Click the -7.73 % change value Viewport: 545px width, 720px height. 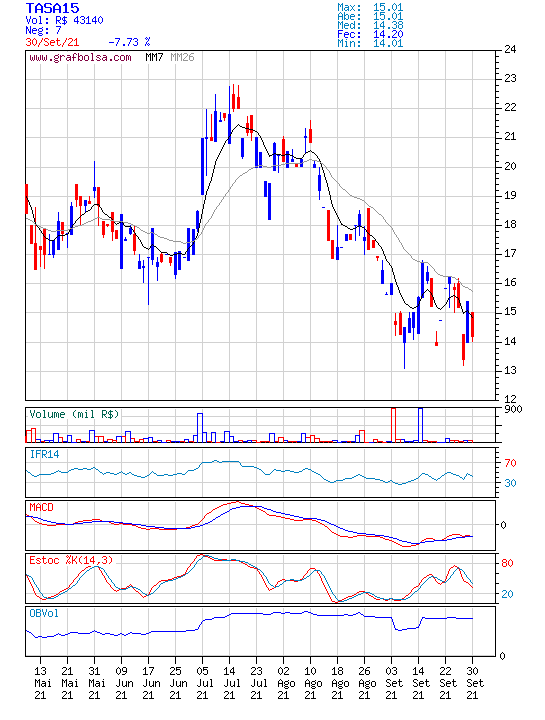point(129,42)
